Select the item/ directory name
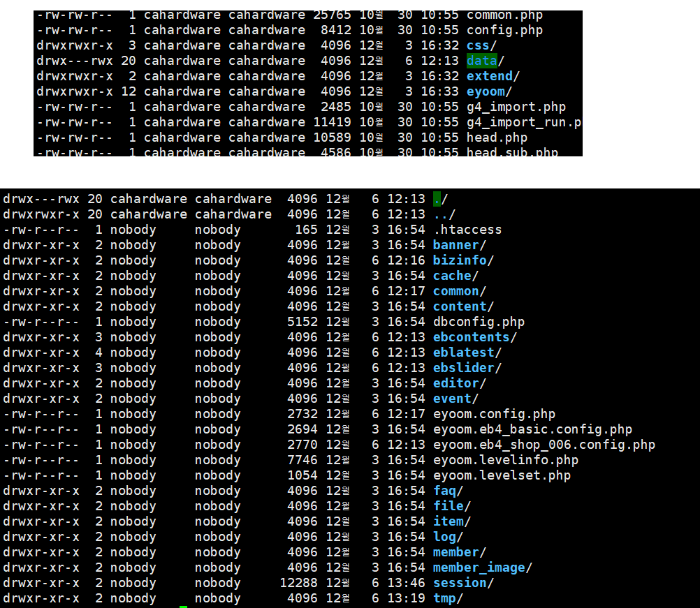The width and height of the screenshot is (700, 608). click(x=452, y=522)
